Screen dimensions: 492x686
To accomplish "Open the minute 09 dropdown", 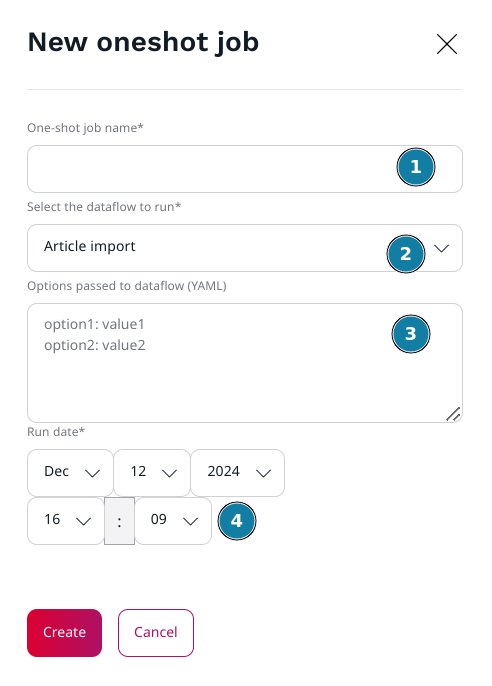I will pyautogui.click(x=173, y=521).
